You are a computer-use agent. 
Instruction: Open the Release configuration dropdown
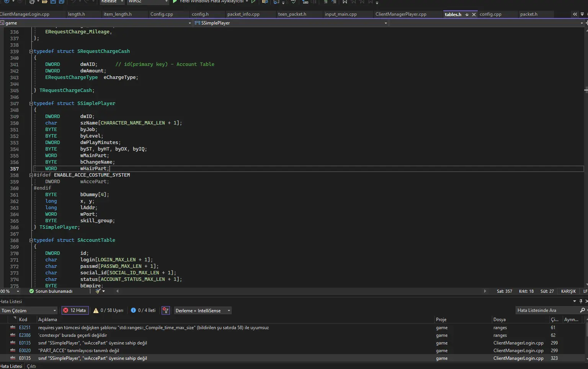(113, 2)
